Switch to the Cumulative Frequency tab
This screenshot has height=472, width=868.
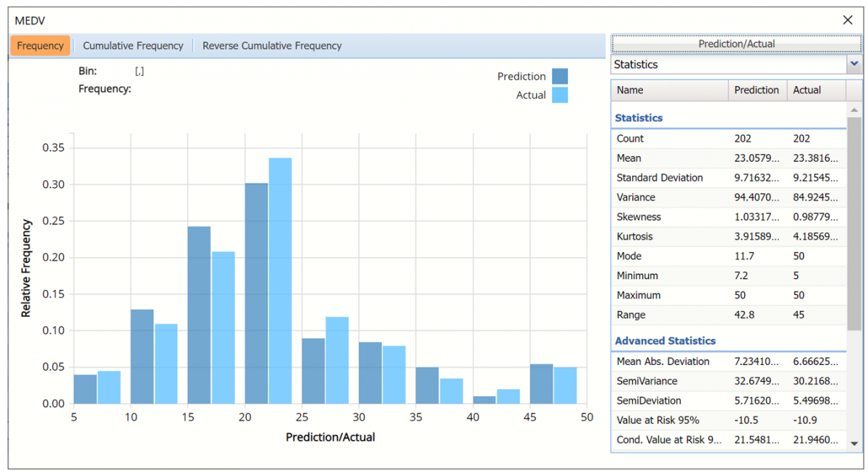(x=133, y=46)
